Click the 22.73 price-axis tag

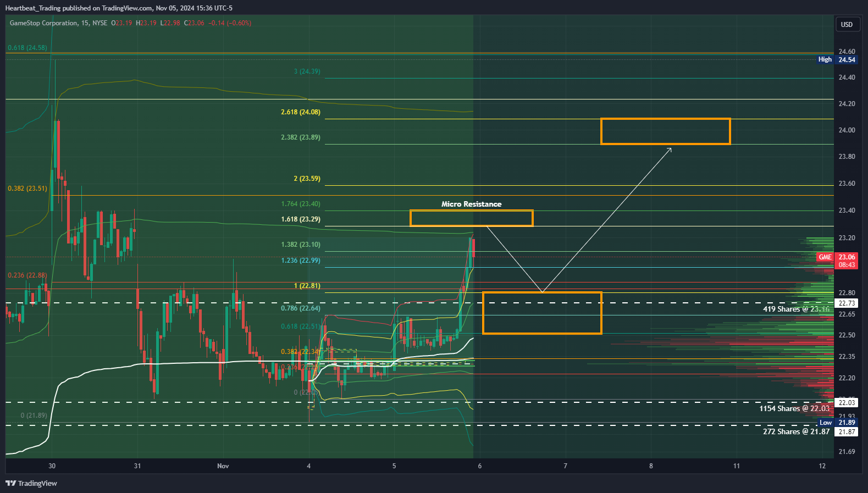pos(847,303)
